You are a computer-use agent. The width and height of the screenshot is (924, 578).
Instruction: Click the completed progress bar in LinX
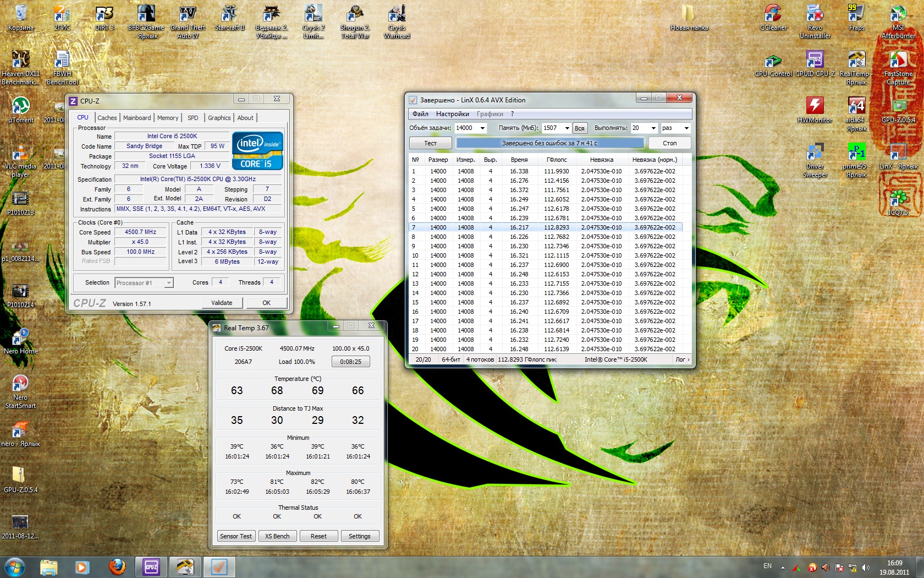pos(549,143)
